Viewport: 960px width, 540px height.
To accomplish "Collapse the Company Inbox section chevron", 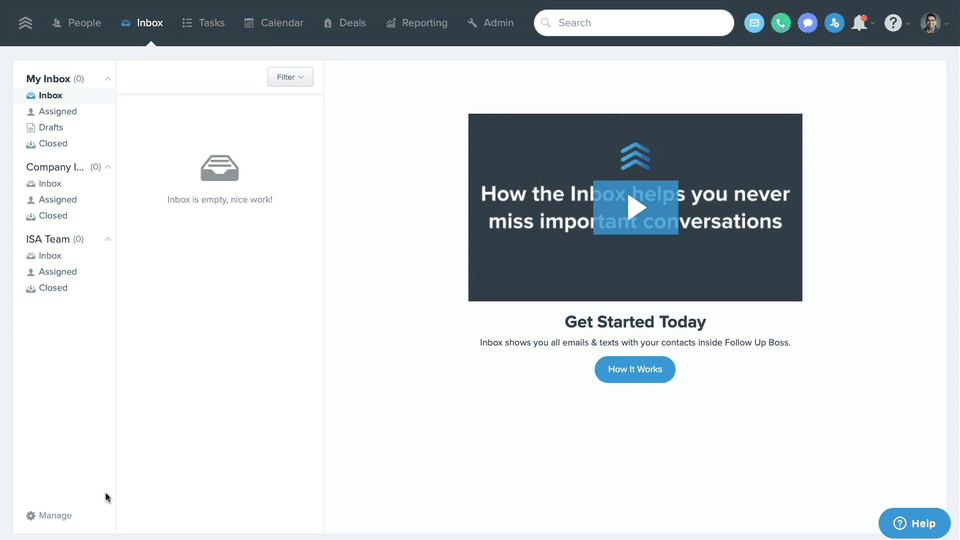I will (x=107, y=167).
